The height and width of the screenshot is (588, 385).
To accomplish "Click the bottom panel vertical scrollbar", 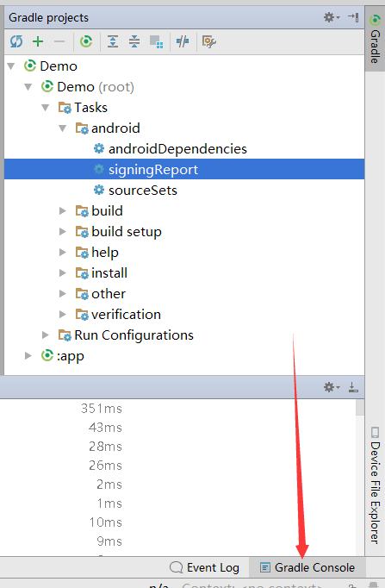I will pos(360,477).
